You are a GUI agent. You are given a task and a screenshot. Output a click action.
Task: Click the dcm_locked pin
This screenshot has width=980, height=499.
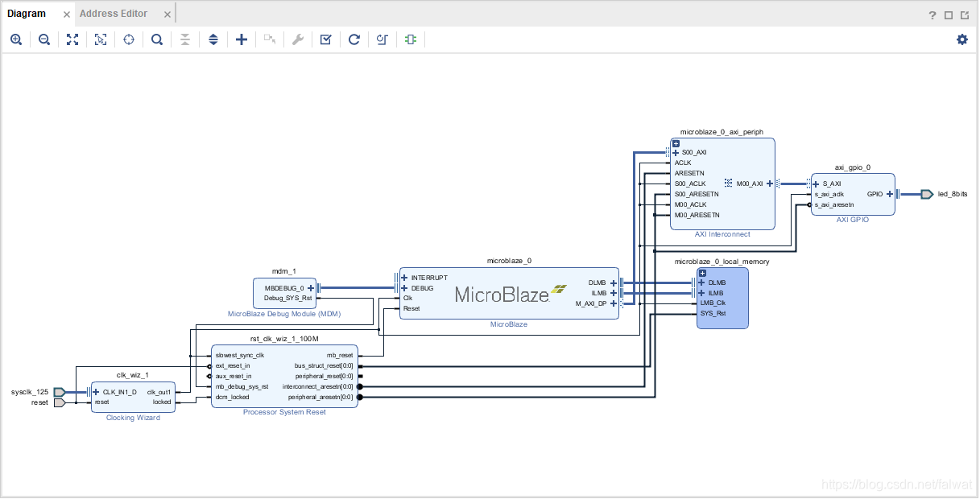232,397
